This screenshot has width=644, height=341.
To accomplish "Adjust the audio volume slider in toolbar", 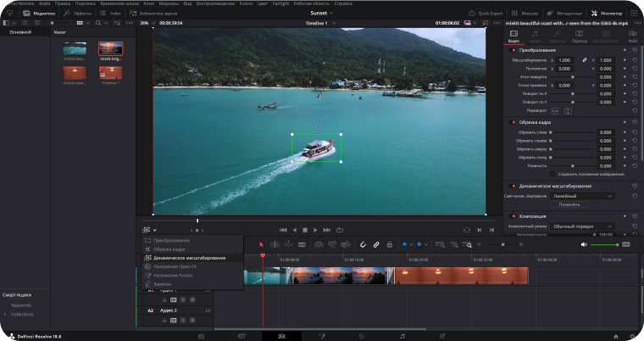I will (x=603, y=245).
